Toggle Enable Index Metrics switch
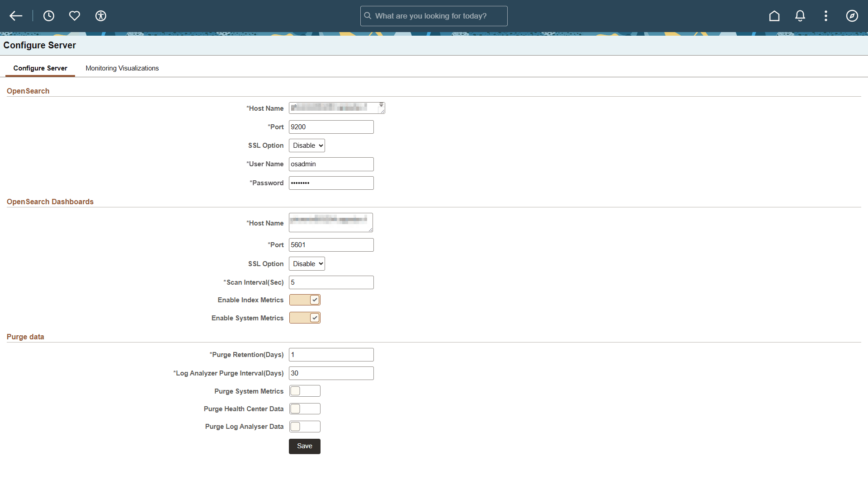Viewport: 868px width, 488px height. coord(305,300)
